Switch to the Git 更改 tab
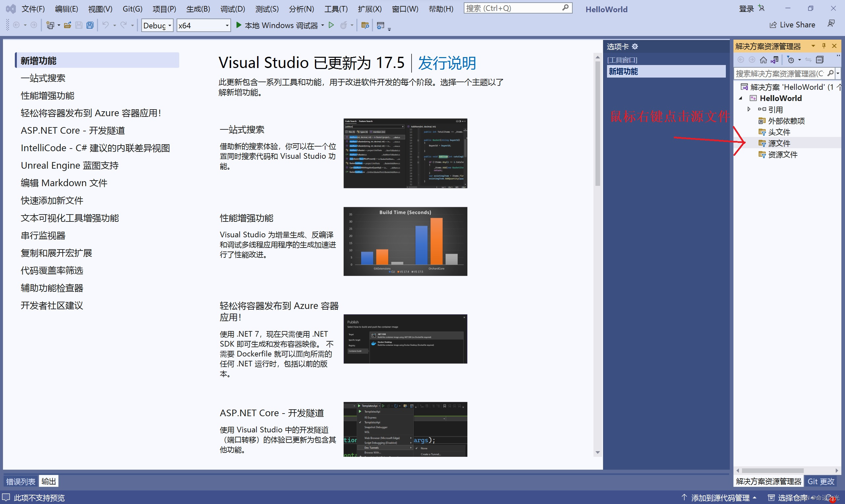Viewport: 845px width, 504px height. coord(821,481)
